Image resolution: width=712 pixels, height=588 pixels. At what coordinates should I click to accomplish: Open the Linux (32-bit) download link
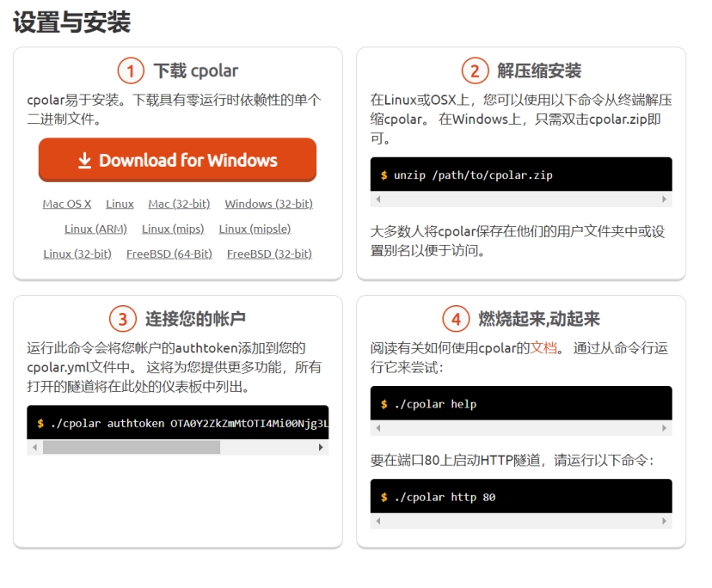(77, 254)
